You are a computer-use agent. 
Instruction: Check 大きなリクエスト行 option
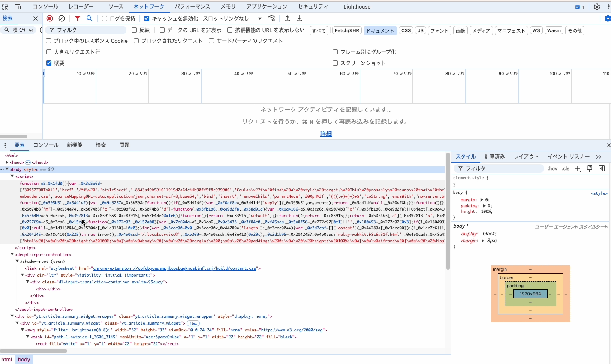48,52
